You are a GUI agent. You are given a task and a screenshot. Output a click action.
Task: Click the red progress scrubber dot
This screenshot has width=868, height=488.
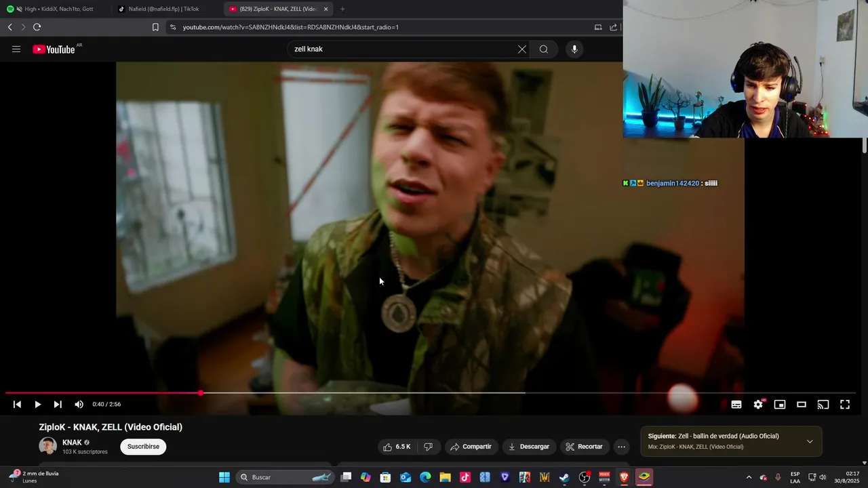coord(201,392)
